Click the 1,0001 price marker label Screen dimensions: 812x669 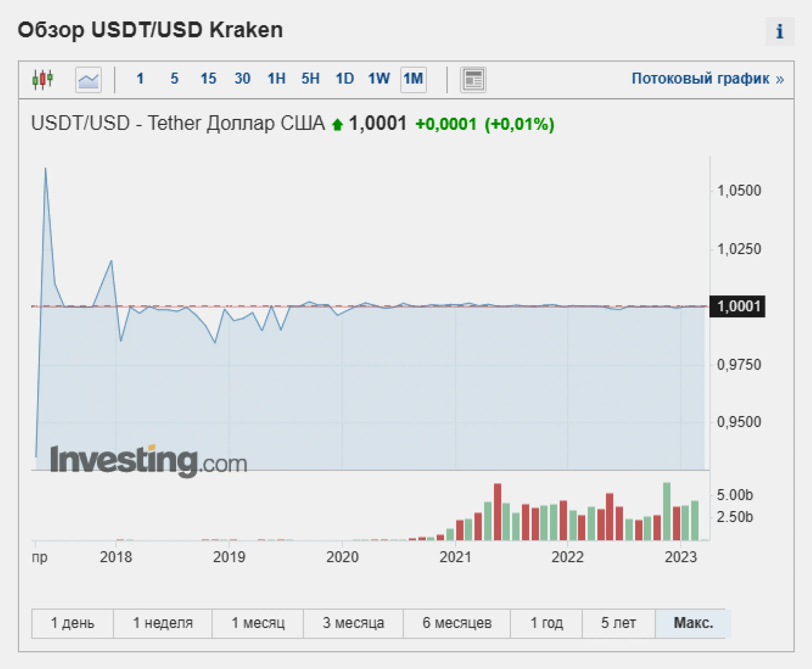(737, 307)
